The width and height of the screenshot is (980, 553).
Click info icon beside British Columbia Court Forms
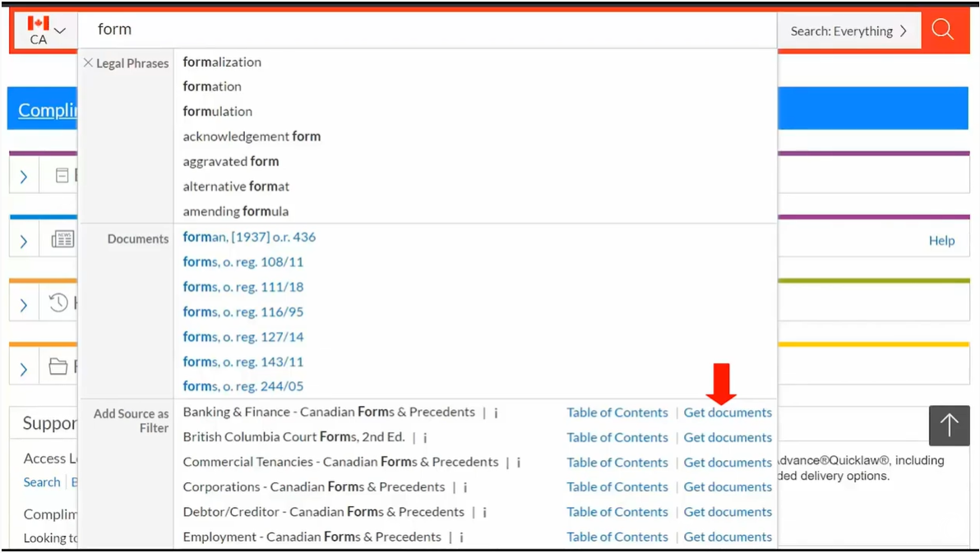tap(425, 438)
